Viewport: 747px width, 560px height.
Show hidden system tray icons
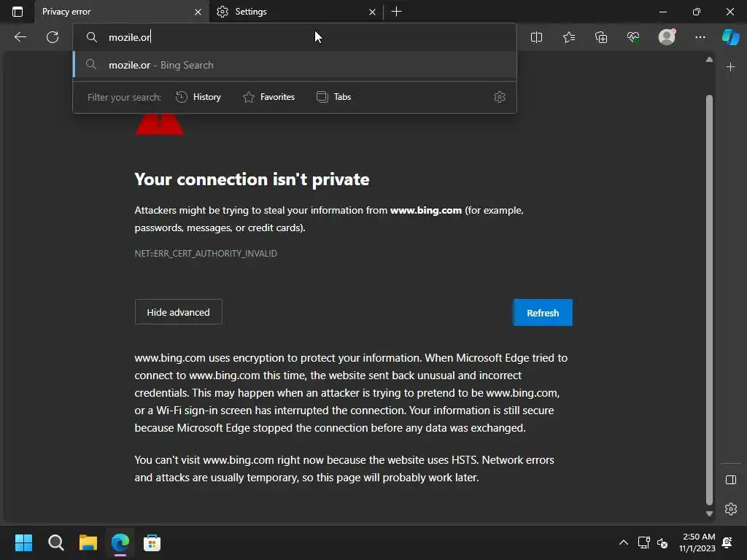623,542
